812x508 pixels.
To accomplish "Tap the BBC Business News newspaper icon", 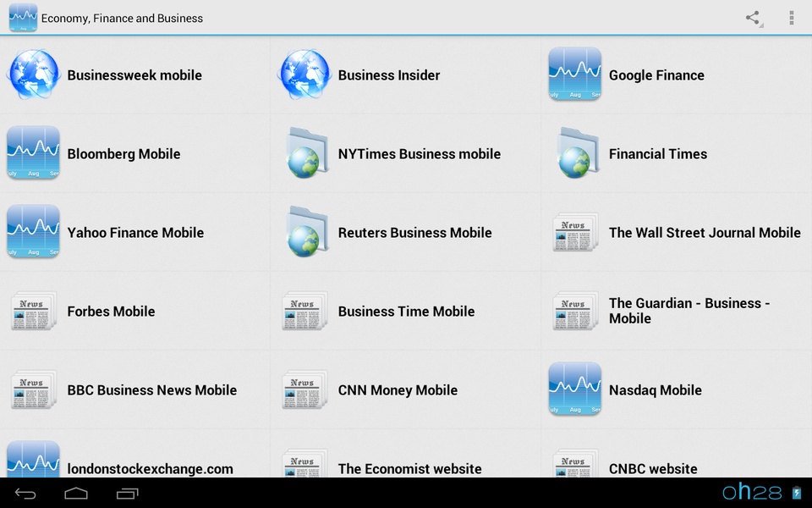I will pyautogui.click(x=34, y=389).
